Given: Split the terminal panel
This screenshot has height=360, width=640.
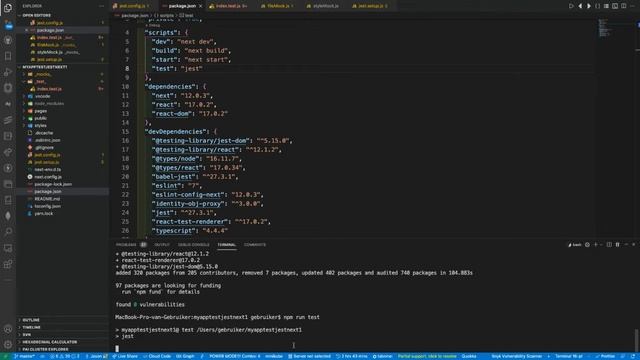Looking at the screenshot, I should (609, 244).
